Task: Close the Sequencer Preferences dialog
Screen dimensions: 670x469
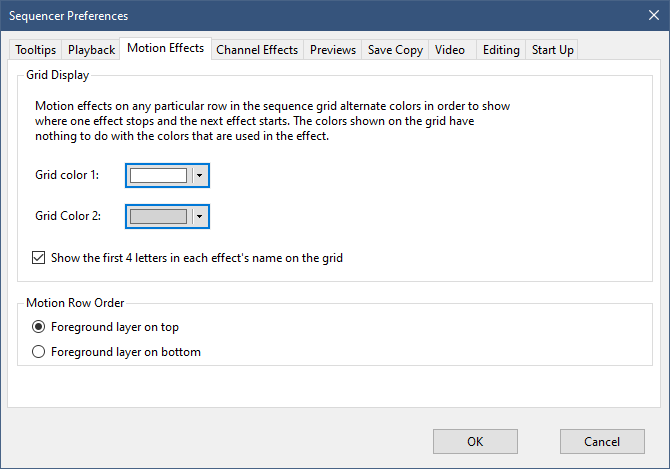Action: click(654, 15)
